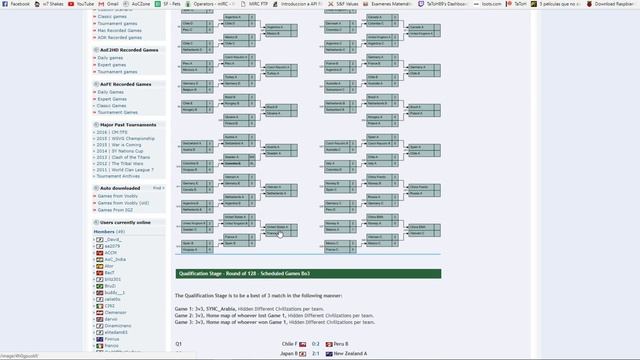Open Classic Games under AoFE Recorded Games
The width and height of the screenshot is (640, 360).
click(x=111, y=106)
